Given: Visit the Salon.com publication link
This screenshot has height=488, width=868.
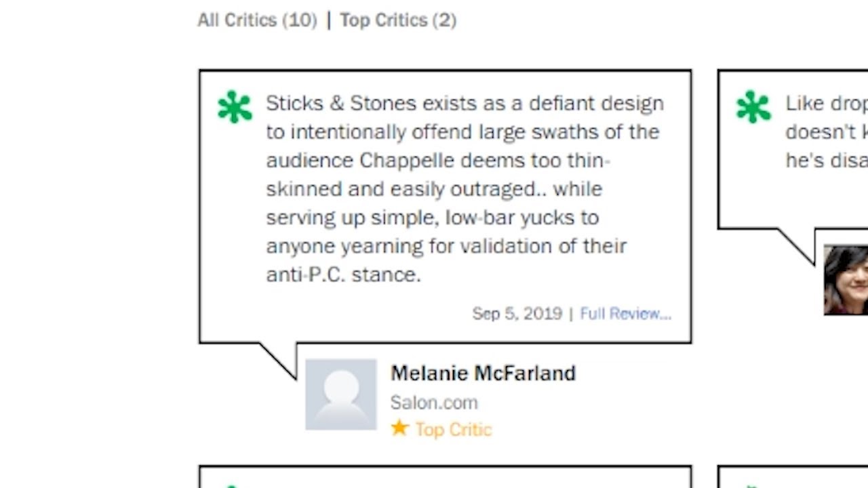Looking at the screenshot, I should click(434, 403).
